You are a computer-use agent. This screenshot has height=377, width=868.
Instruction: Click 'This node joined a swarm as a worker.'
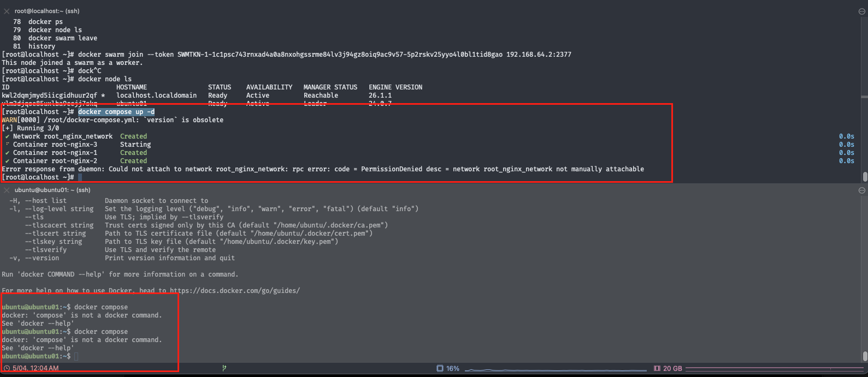pyautogui.click(x=72, y=63)
